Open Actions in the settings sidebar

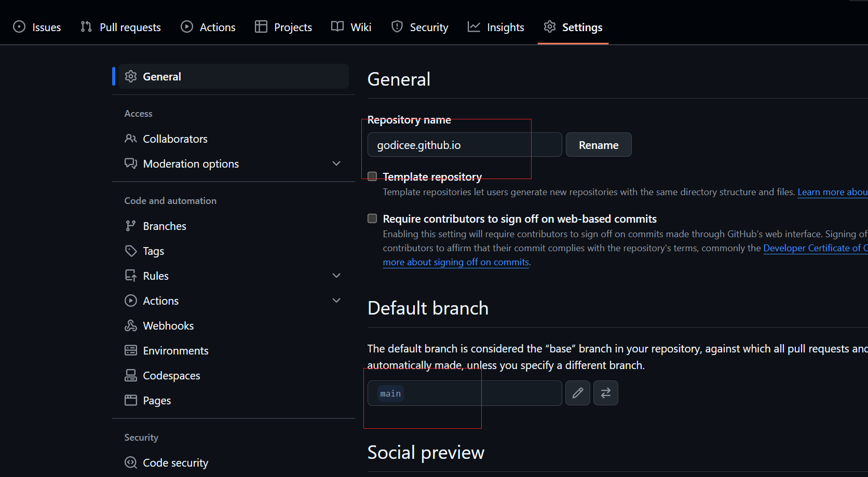pyautogui.click(x=234, y=301)
